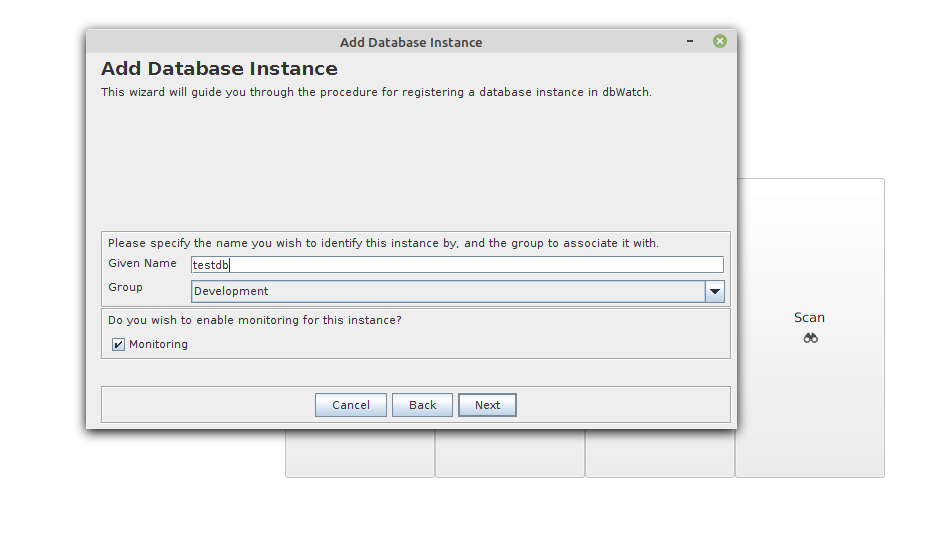This screenshot has height=549, width=929.
Task: Click the dialog title bar text
Action: click(411, 42)
